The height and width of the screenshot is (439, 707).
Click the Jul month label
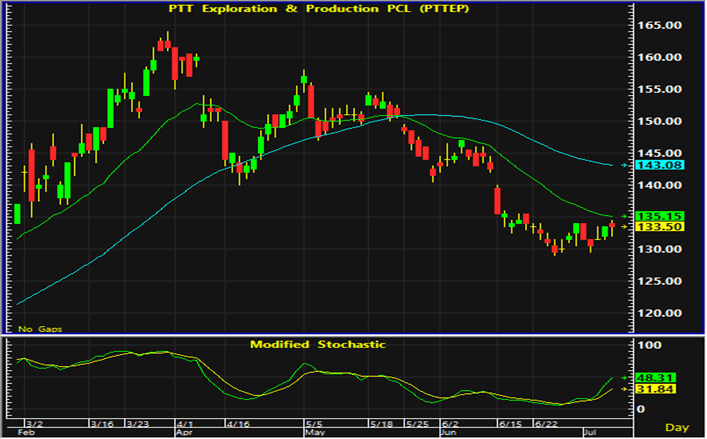click(592, 432)
